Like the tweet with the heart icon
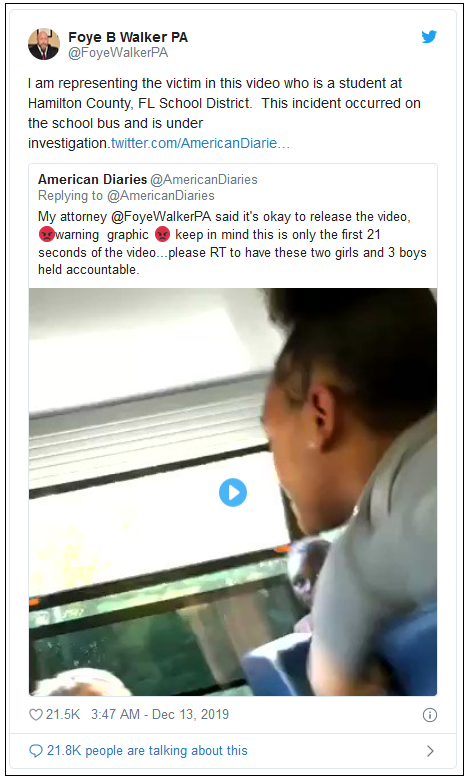Viewport: 467px width, 779px height. pos(36,715)
